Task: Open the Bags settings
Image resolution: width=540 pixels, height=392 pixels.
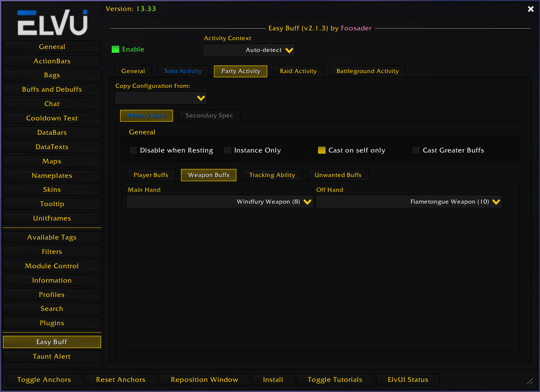Action: click(52, 75)
